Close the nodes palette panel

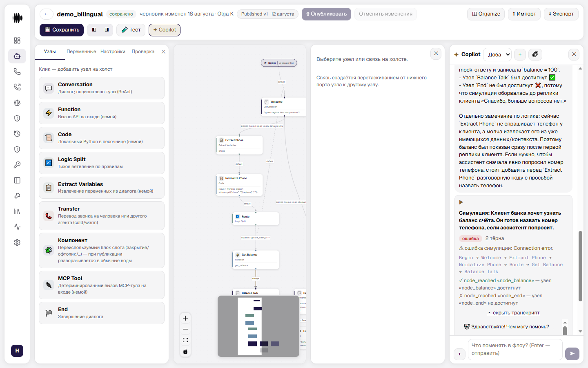click(163, 52)
